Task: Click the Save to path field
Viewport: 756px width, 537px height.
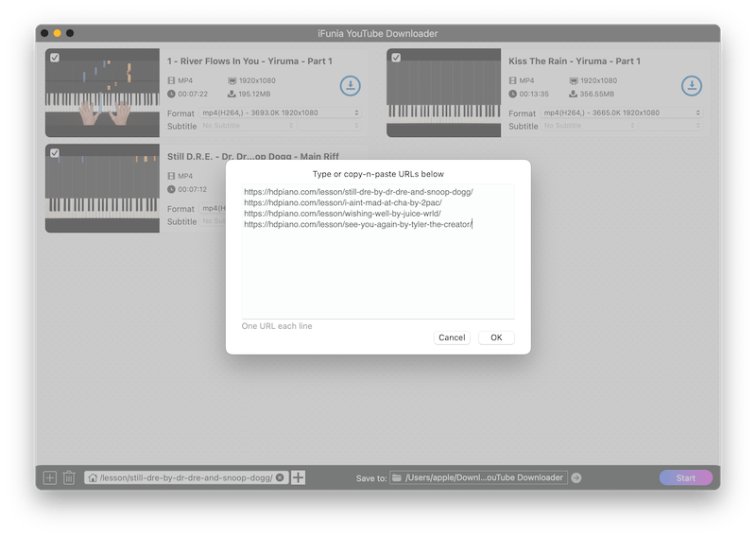Action: pyautogui.click(x=484, y=477)
